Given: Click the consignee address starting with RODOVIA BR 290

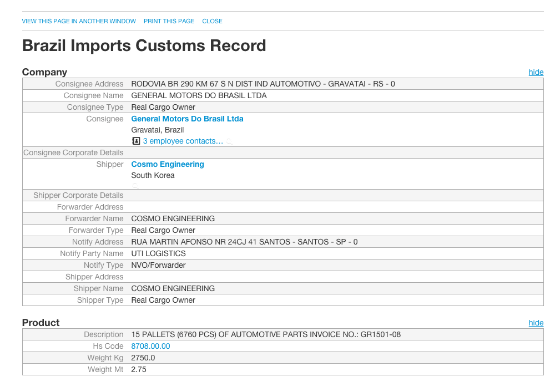Looking at the screenshot, I should 263,84.
